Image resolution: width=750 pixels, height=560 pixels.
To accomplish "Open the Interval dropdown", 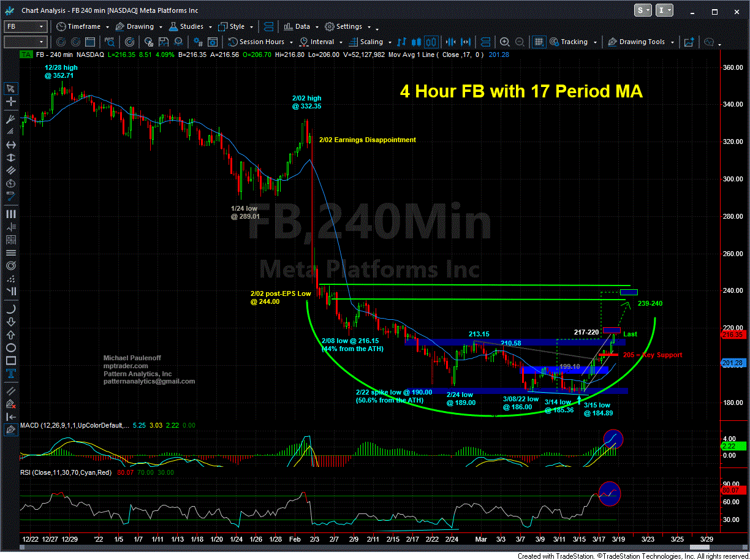I will click(321, 42).
